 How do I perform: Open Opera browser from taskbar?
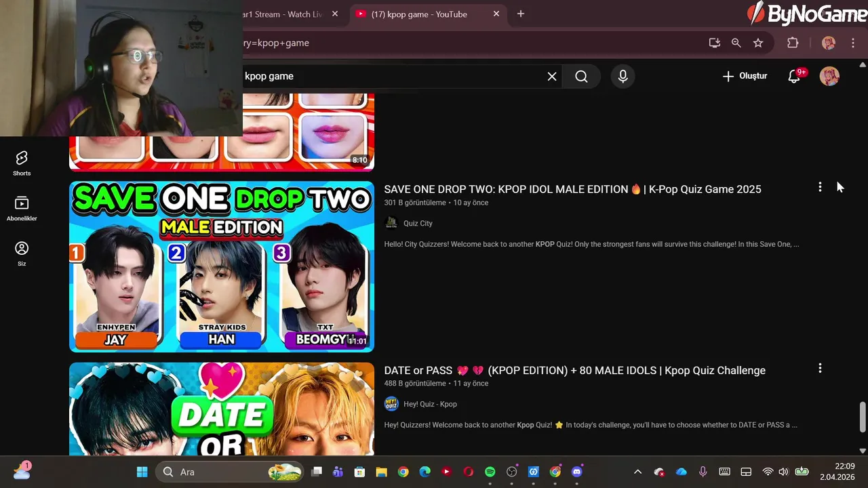[x=468, y=472]
